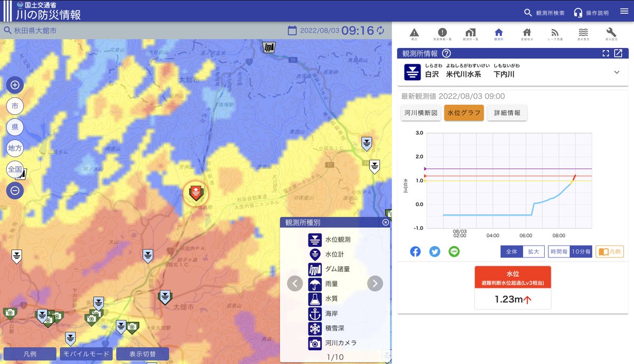
Task: Click 積雪深 snowflake icon in legend
Action: tap(315, 328)
